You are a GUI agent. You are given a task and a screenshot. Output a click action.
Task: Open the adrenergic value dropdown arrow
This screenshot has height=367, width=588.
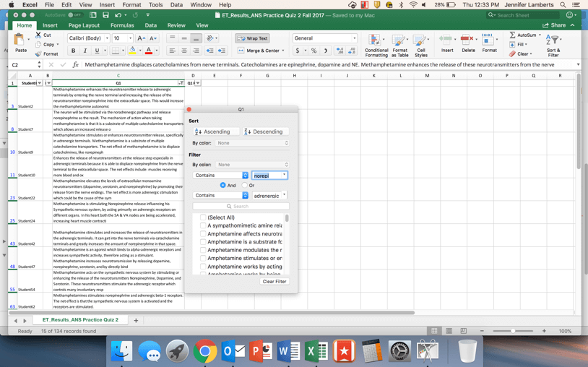point(285,195)
